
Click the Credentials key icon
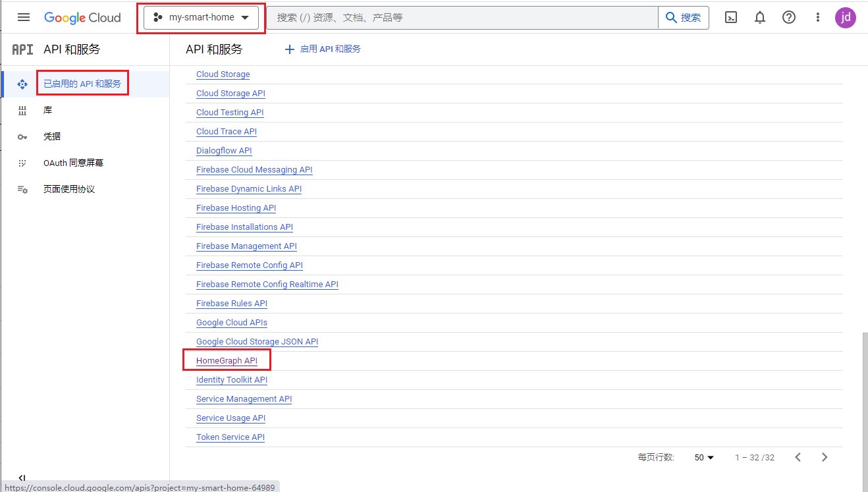coord(22,137)
